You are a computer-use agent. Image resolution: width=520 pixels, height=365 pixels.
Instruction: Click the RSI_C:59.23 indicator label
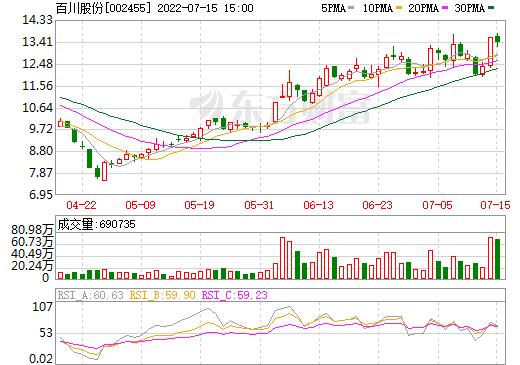235,295
